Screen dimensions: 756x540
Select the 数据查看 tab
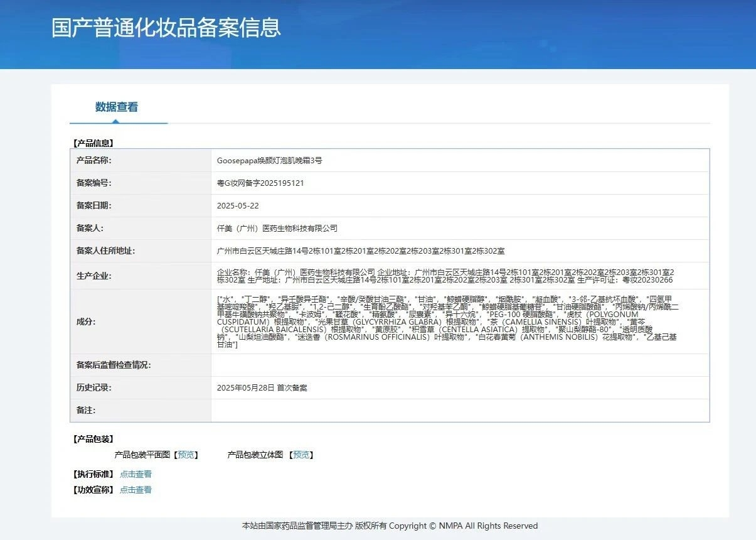coord(117,107)
